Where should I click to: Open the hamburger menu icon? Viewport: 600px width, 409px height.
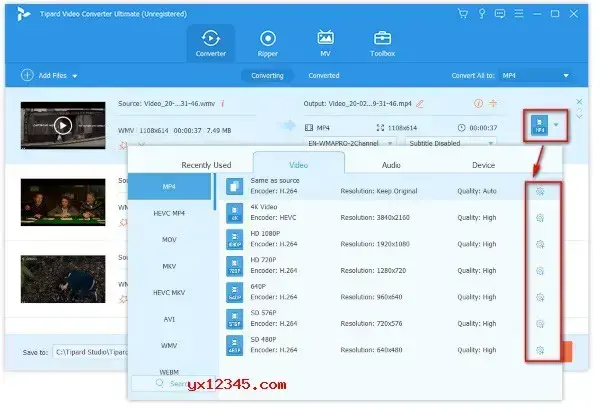coord(519,14)
